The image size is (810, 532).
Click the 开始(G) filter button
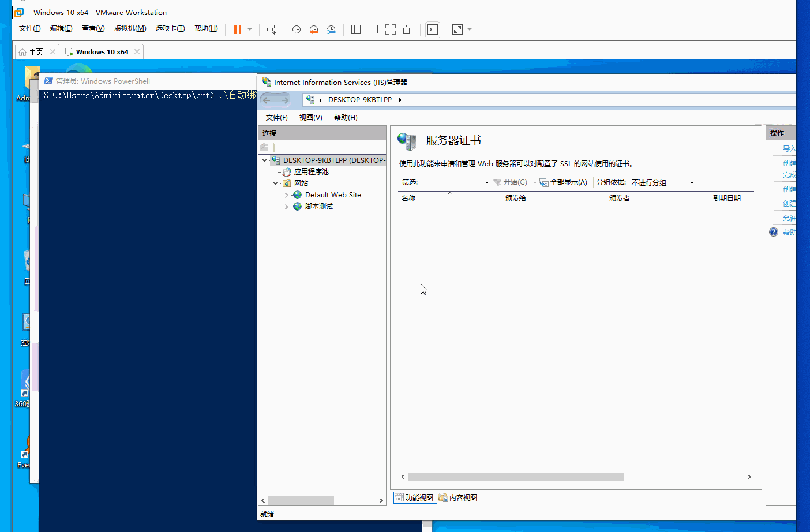pyautogui.click(x=511, y=182)
